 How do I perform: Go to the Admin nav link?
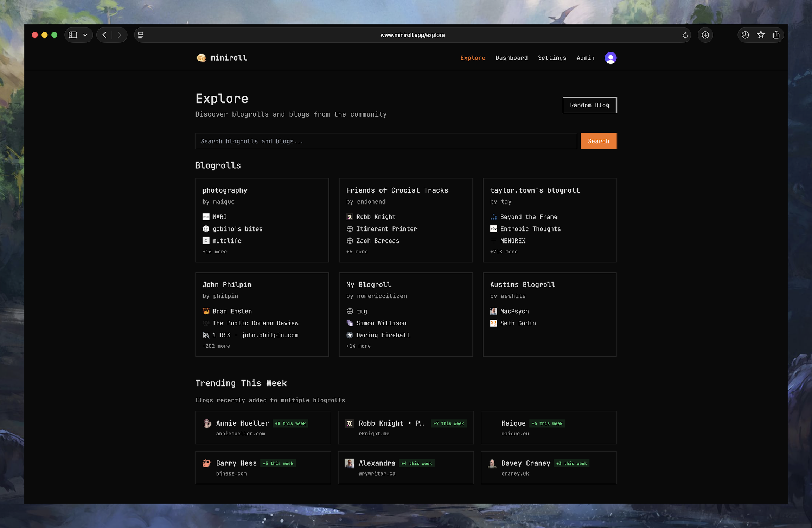tap(585, 58)
